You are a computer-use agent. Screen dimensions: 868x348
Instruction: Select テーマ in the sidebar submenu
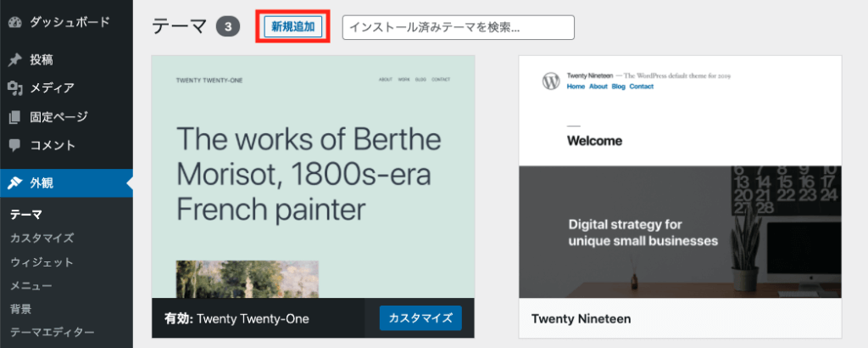click(26, 215)
